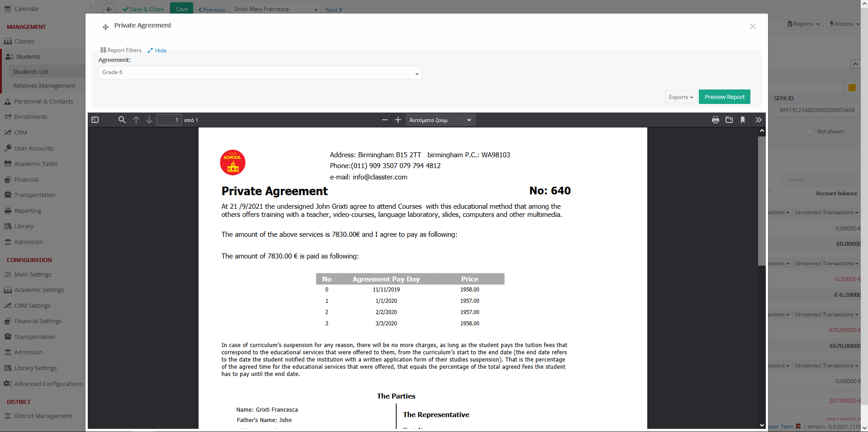
Task: Go to next page arrow
Action: [149, 120]
